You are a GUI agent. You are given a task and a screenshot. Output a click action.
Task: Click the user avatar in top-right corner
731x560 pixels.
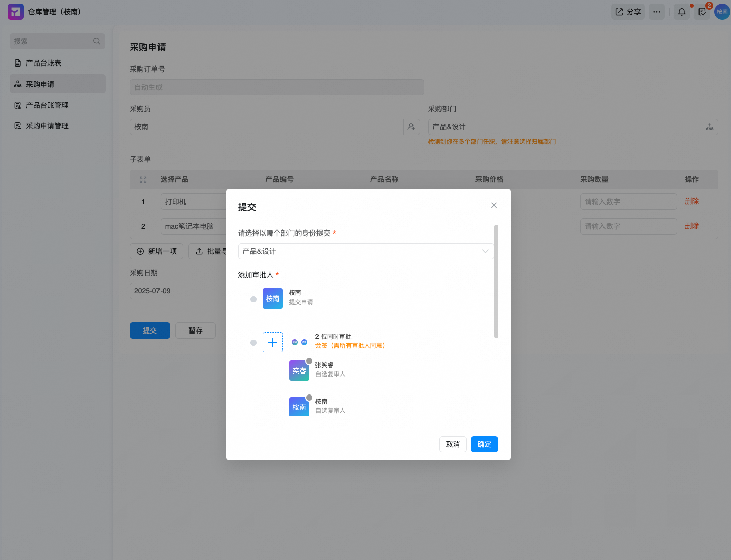(x=722, y=12)
